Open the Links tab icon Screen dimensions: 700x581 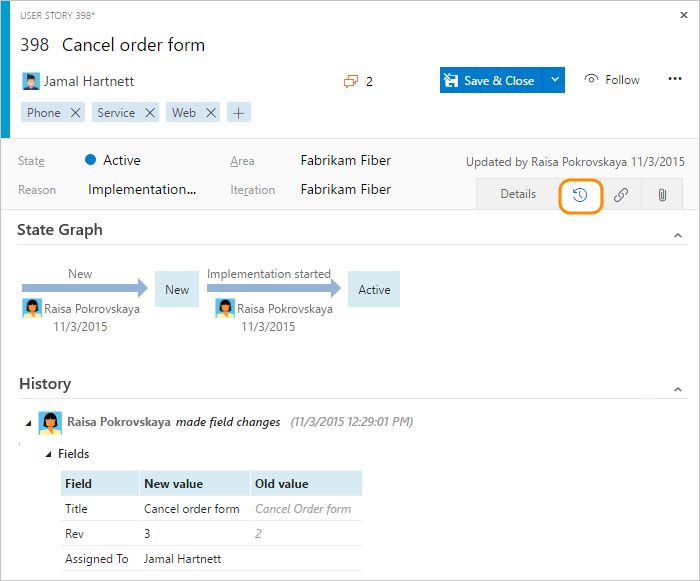coord(621,195)
